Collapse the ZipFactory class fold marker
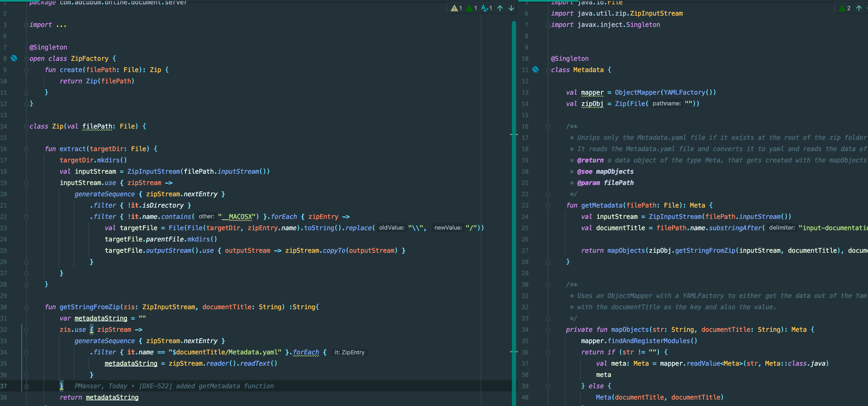868x406 pixels. [x=26, y=59]
